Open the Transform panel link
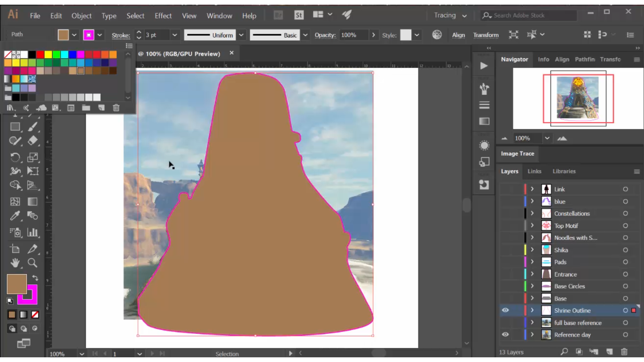Image resolution: width=644 pixels, height=362 pixels. pyautogui.click(x=486, y=35)
